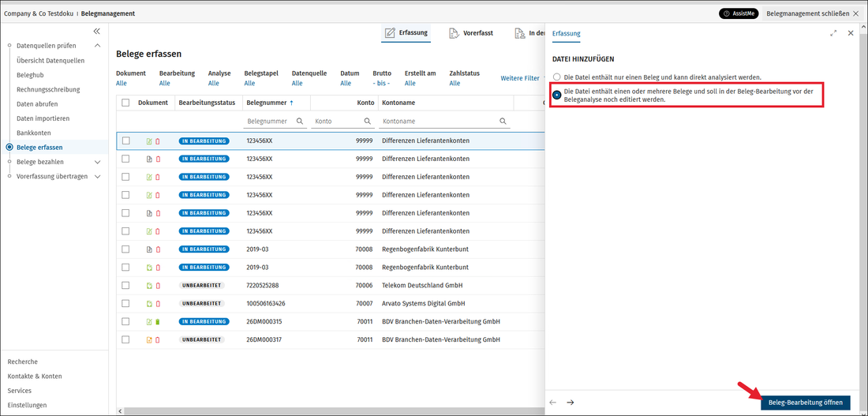Expand Vorerfassung übertragen section
Image resolution: width=868 pixels, height=416 pixels.
[x=97, y=176]
